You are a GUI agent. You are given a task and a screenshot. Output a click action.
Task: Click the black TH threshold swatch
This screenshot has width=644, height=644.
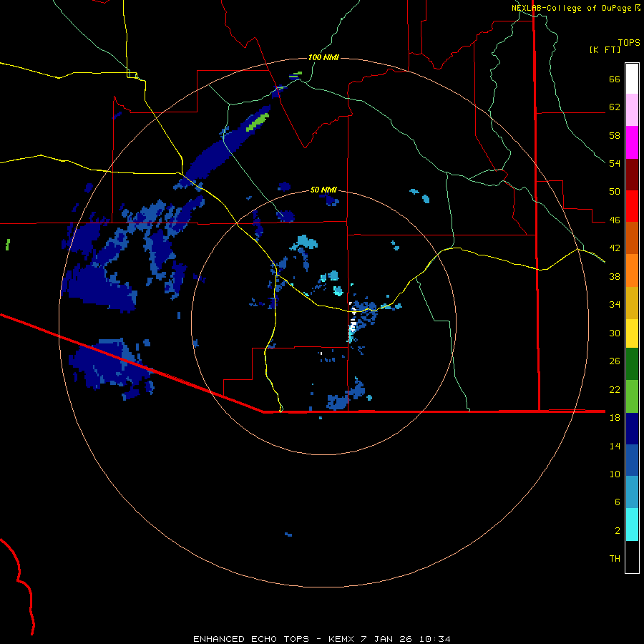coord(632,557)
